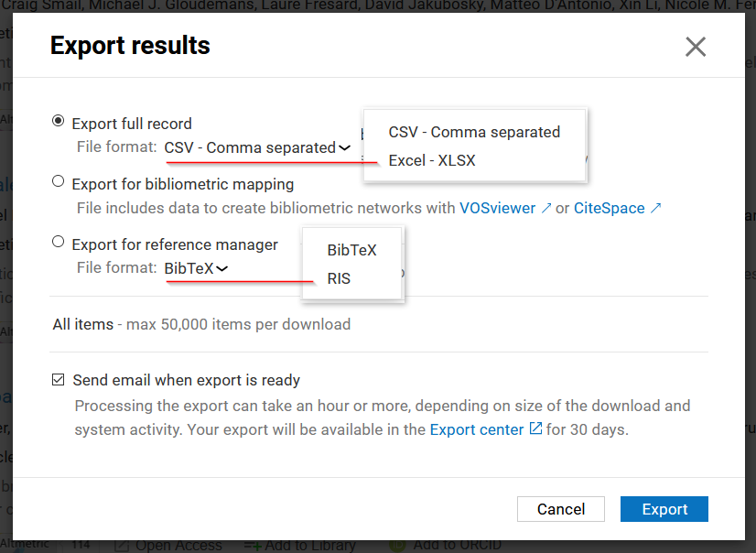Screen dimensions: 756x553
Task: Click the Export center external link icon
Action: tap(535, 428)
